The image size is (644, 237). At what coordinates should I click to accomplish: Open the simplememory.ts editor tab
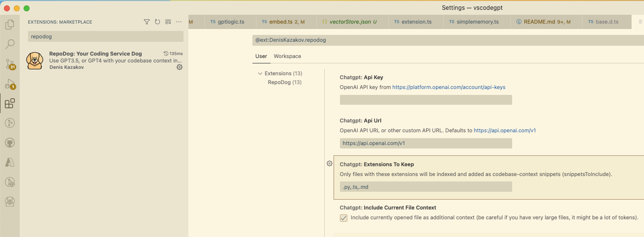click(477, 22)
